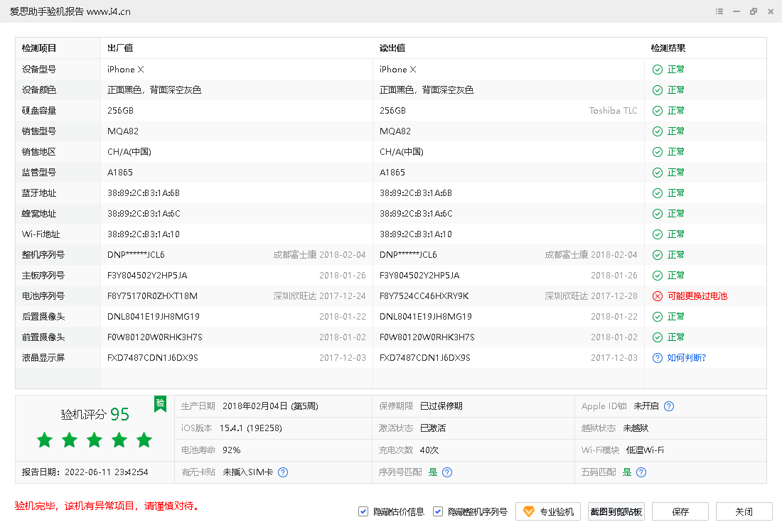Click the green 验 ribbon badge

[160, 403]
